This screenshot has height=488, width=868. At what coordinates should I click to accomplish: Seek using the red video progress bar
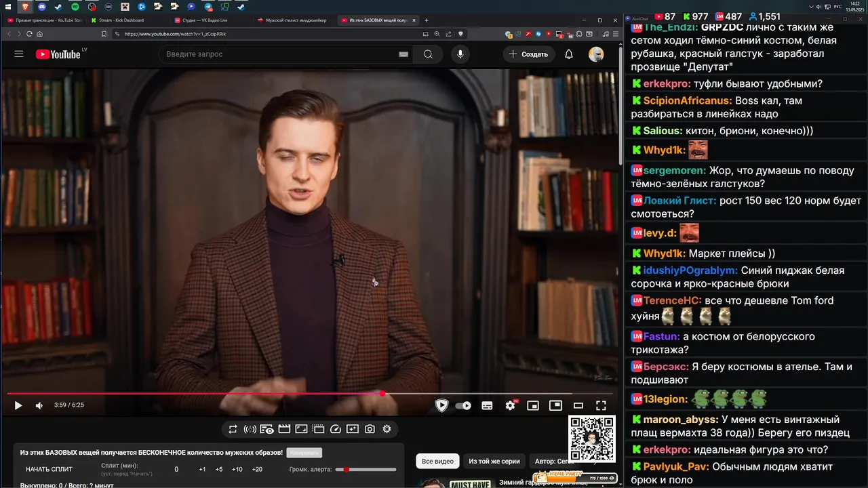pos(310,393)
